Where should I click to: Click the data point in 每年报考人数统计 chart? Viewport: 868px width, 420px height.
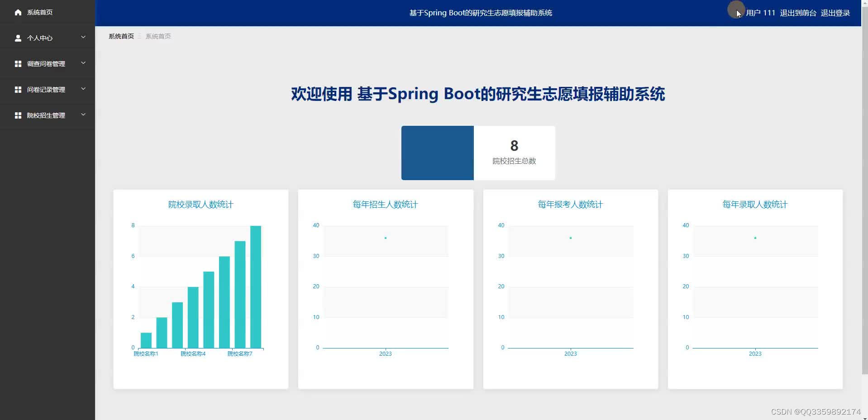point(571,238)
